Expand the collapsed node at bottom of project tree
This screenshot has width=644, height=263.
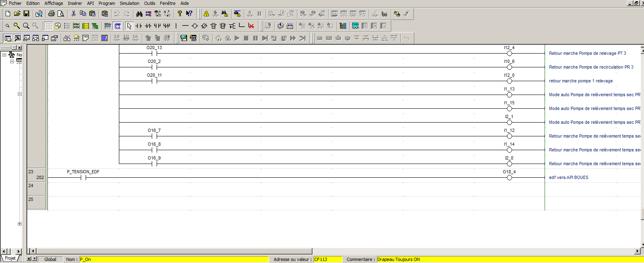coord(19,224)
